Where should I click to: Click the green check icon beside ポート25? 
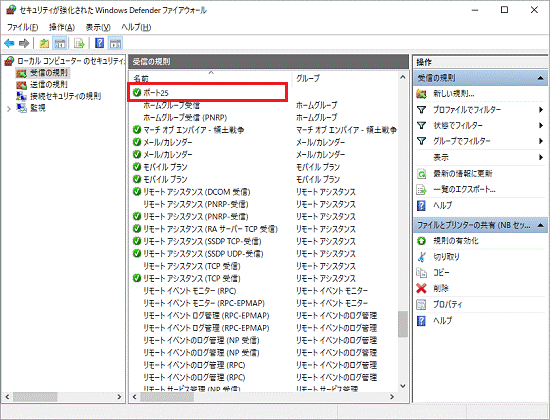pos(137,92)
